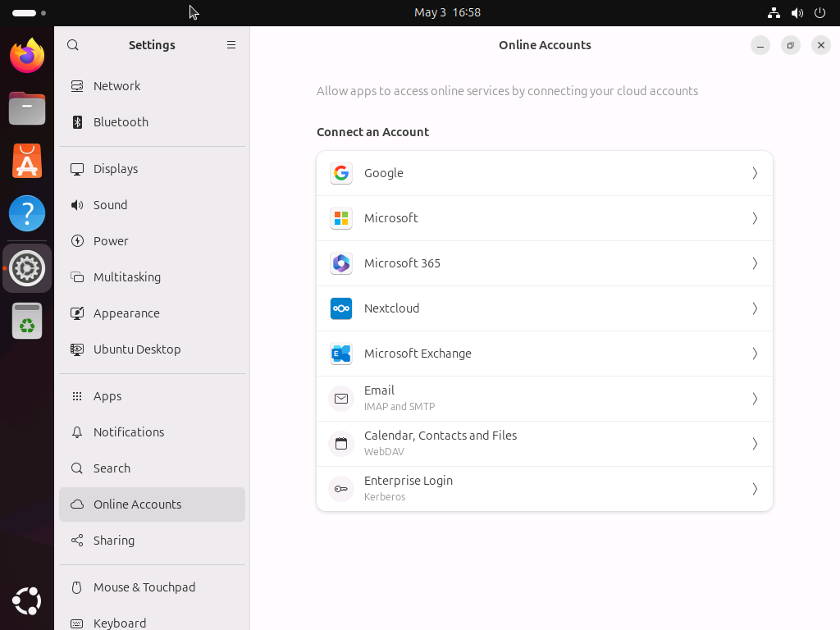Select the Kerberos subtitle text

(x=385, y=496)
